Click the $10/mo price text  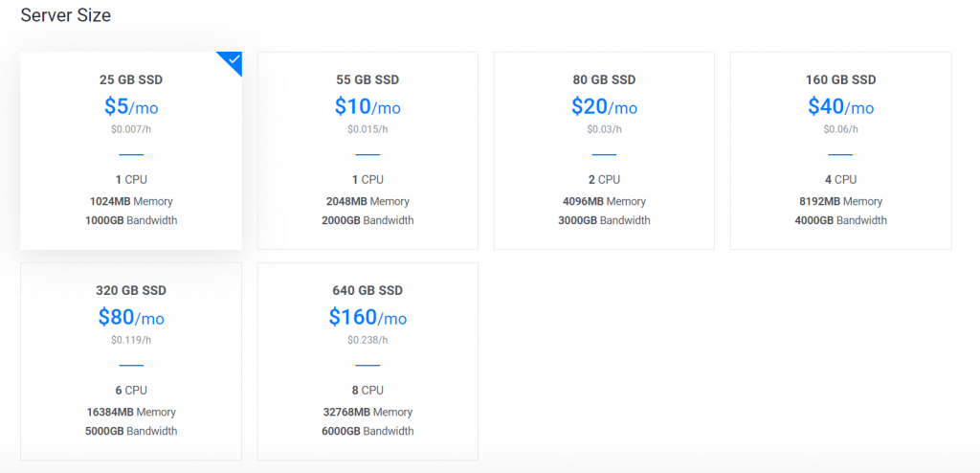coord(367,107)
